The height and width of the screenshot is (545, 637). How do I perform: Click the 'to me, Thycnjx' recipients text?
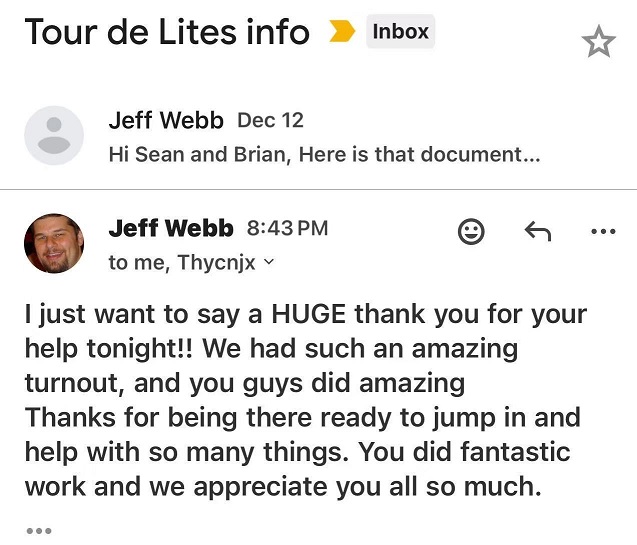click(182, 263)
